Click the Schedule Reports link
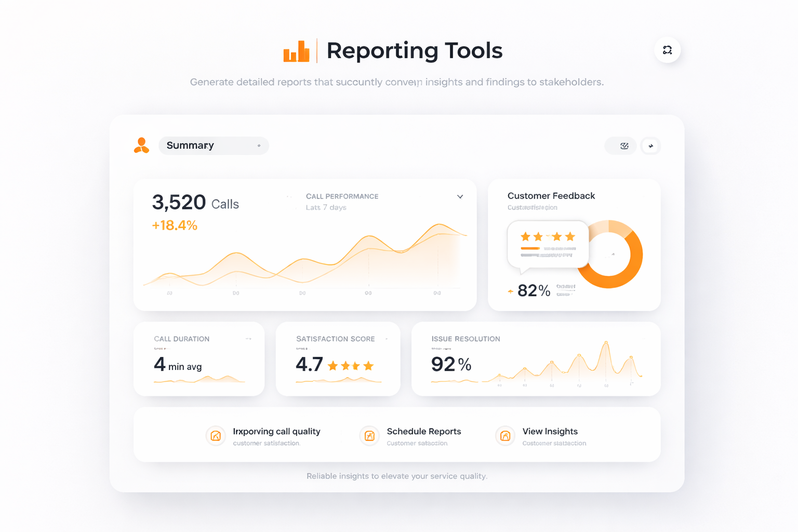 (424, 431)
